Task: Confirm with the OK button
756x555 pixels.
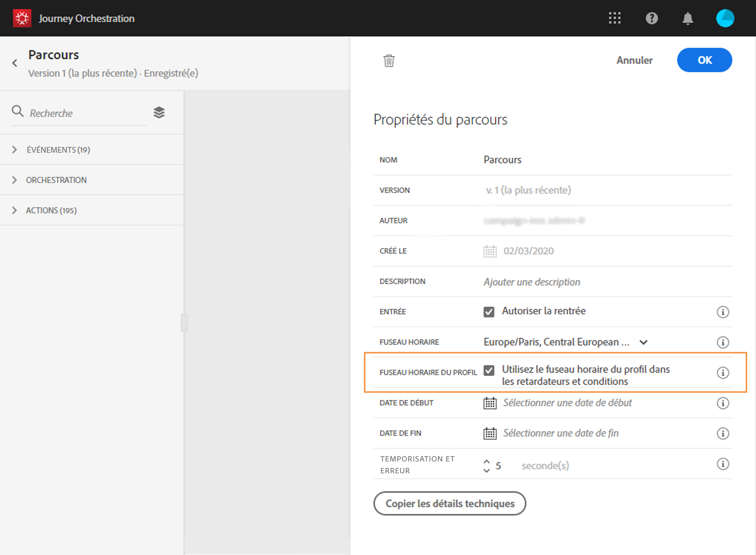Action: coord(704,60)
